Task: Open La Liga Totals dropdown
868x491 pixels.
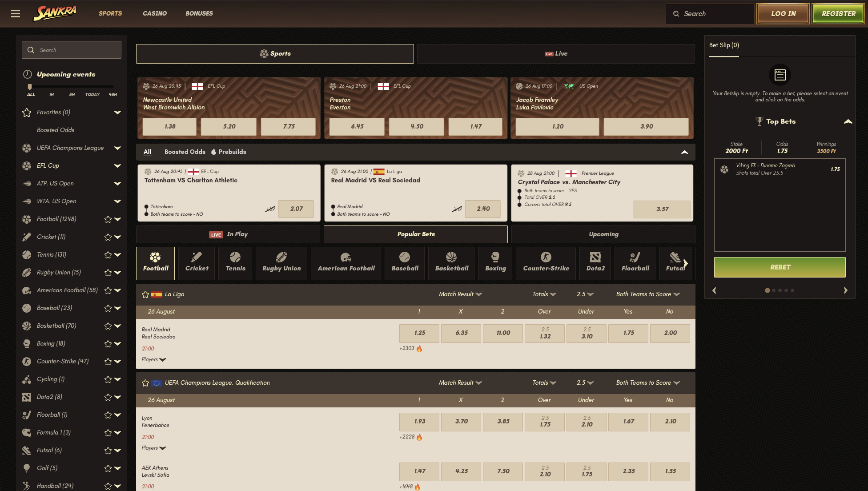Action: coord(544,294)
